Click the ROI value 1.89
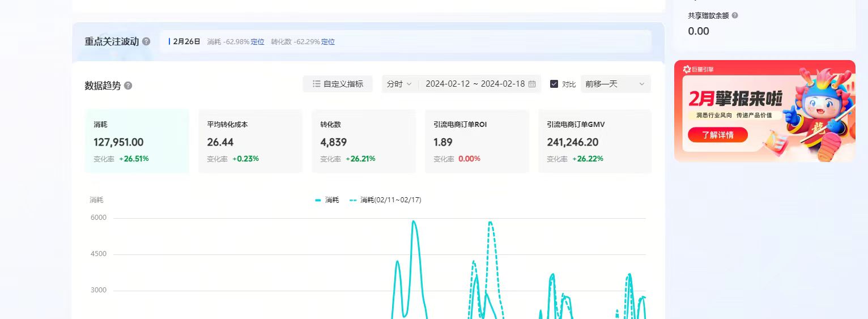Image resolution: width=868 pixels, height=319 pixels. [x=443, y=142]
